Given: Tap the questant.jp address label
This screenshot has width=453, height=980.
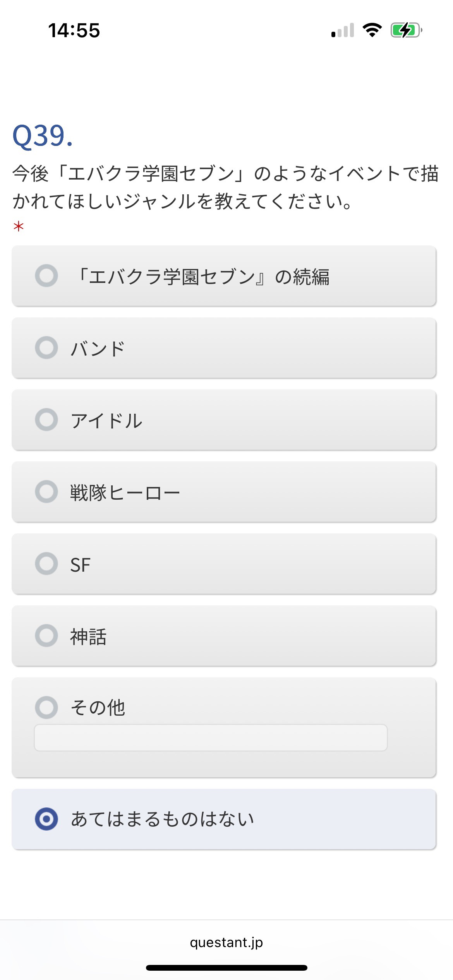Looking at the screenshot, I should 226,942.
